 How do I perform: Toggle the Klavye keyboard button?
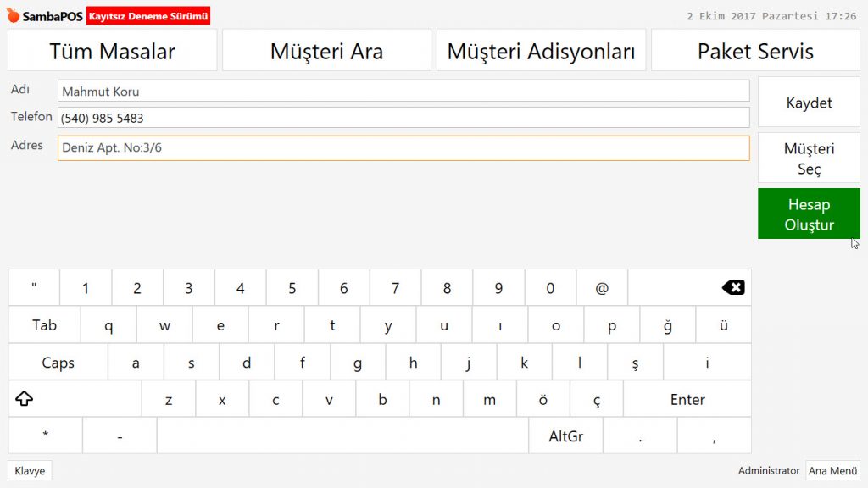[30, 471]
